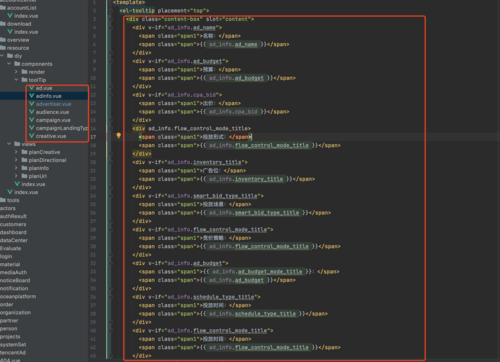Open audience.vue in the project tree

pyautogui.click(x=52, y=112)
